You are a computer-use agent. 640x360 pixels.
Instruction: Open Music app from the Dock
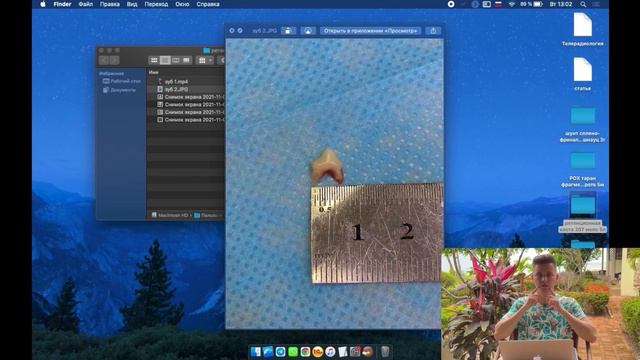[x=330, y=351]
